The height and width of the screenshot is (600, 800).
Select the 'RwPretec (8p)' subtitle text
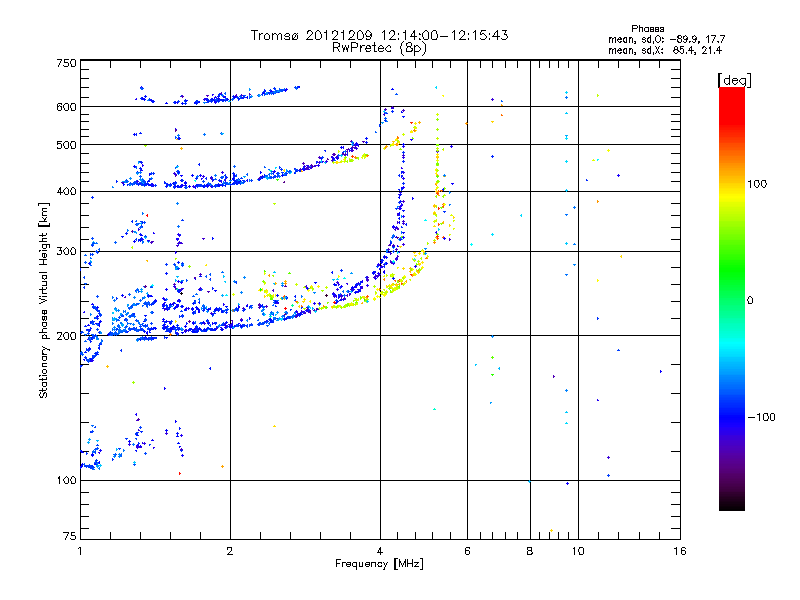coord(379,48)
